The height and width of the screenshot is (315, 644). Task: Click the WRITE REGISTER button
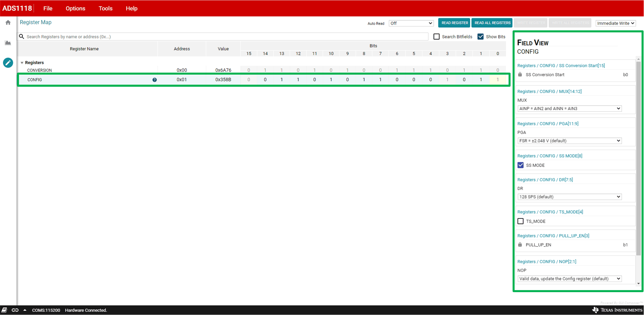[x=531, y=23]
